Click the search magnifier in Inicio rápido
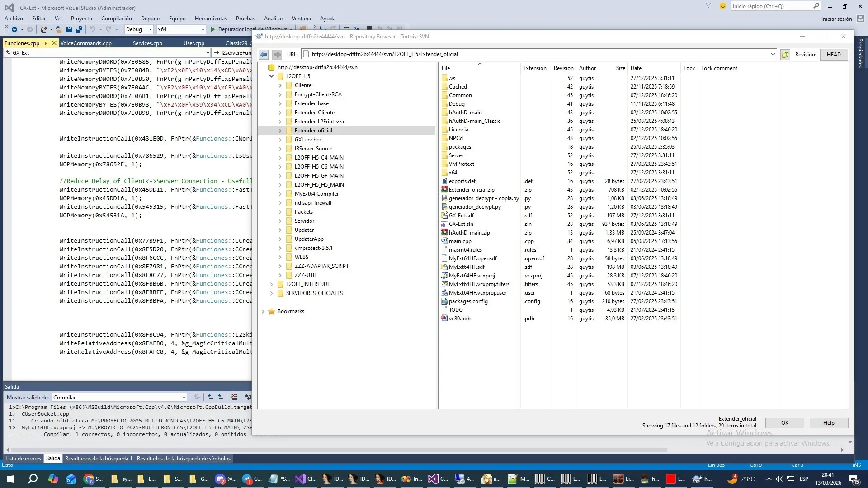This screenshot has height=488, width=868. coord(816,6)
